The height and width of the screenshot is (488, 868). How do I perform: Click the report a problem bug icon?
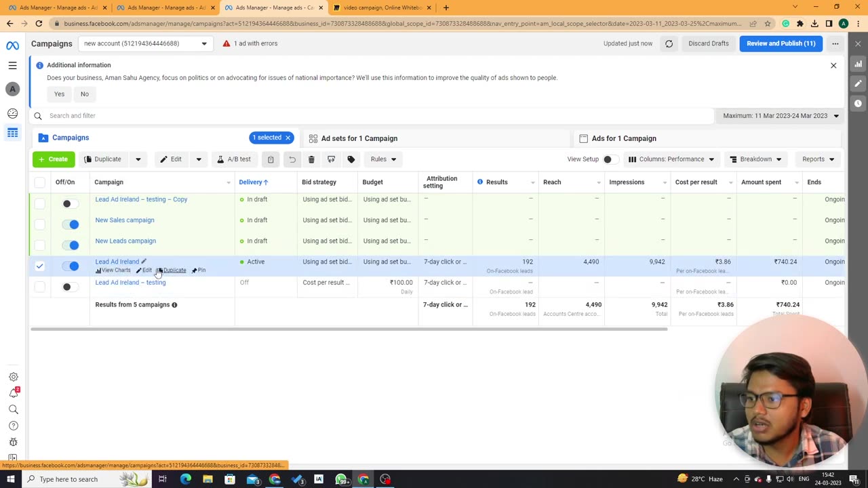[13, 442]
